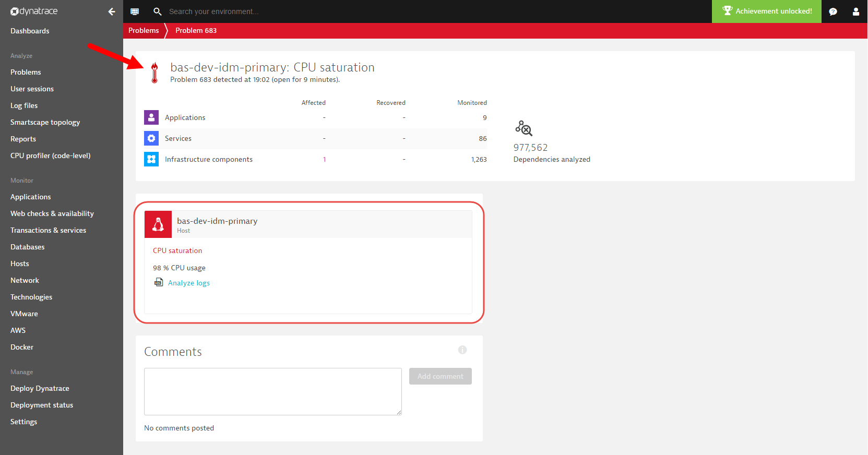Open Transactions & services
Viewport: 868px width, 455px height.
(x=48, y=230)
